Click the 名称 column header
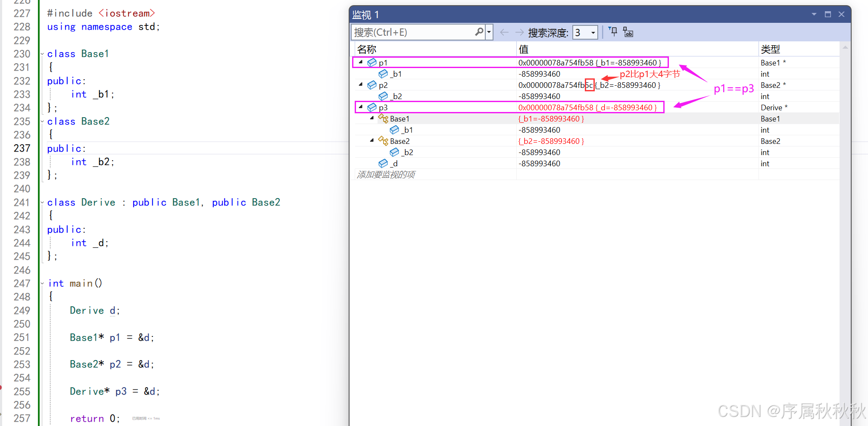This screenshot has height=426, width=868. click(x=435, y=49)
